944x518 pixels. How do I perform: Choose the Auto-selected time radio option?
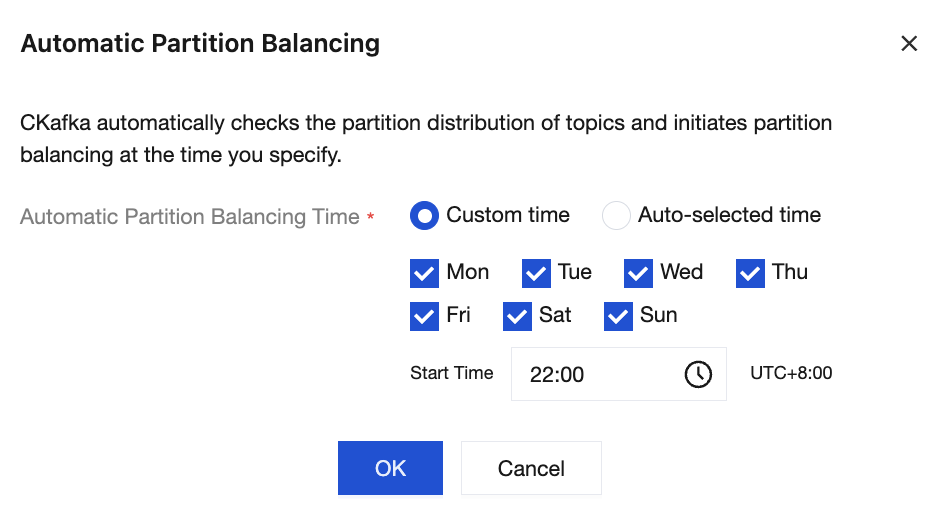(x=616, y=215)
